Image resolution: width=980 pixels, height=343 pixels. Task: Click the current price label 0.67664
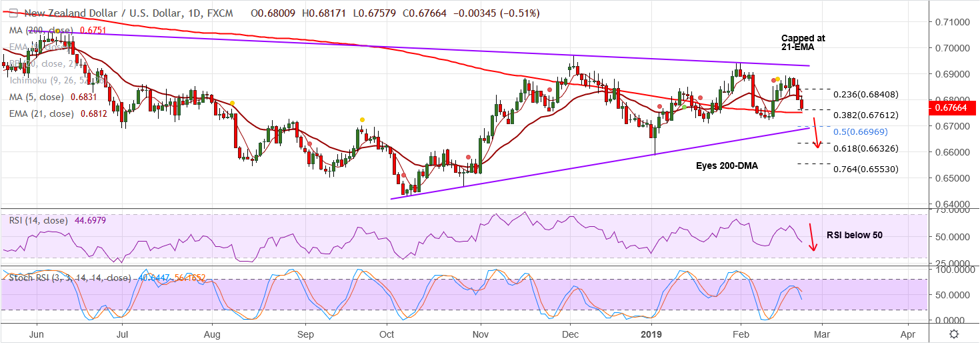953,107
